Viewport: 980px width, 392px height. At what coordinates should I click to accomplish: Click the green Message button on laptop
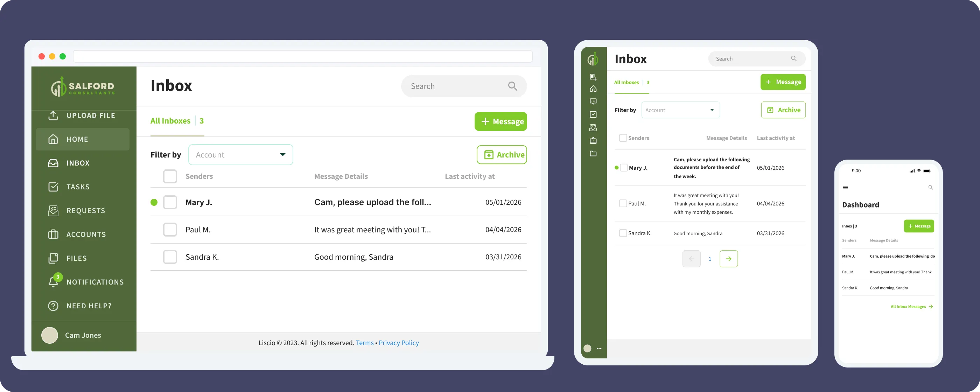pyautogui.click(x=500, y=121)
